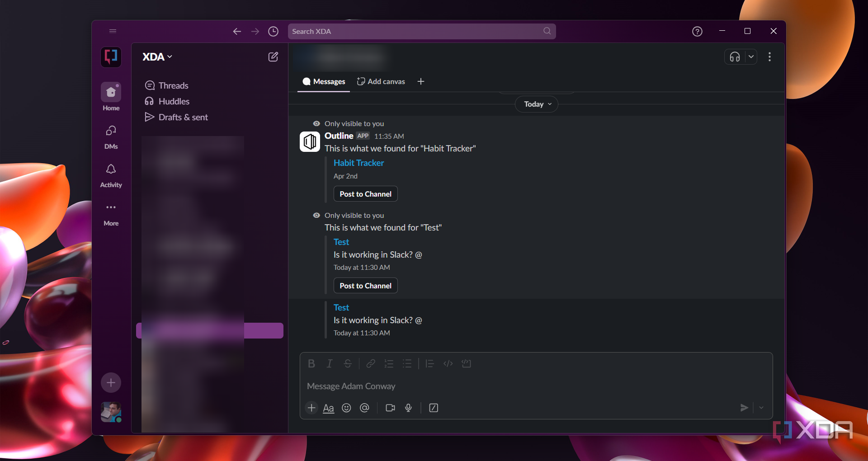Open the Activity bell view
This screenshot has width=868, height=461.
point(111,175)
